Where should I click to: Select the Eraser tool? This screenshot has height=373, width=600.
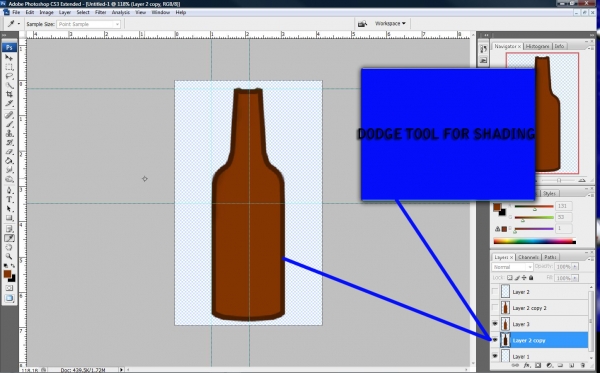coord(9,152)
